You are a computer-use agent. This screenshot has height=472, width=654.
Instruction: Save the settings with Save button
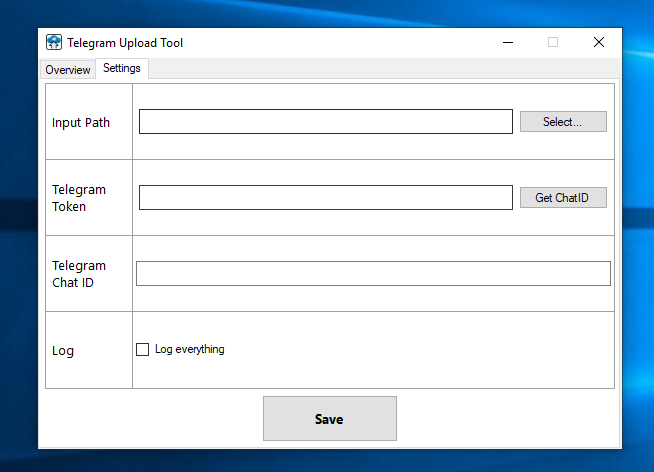330,419
